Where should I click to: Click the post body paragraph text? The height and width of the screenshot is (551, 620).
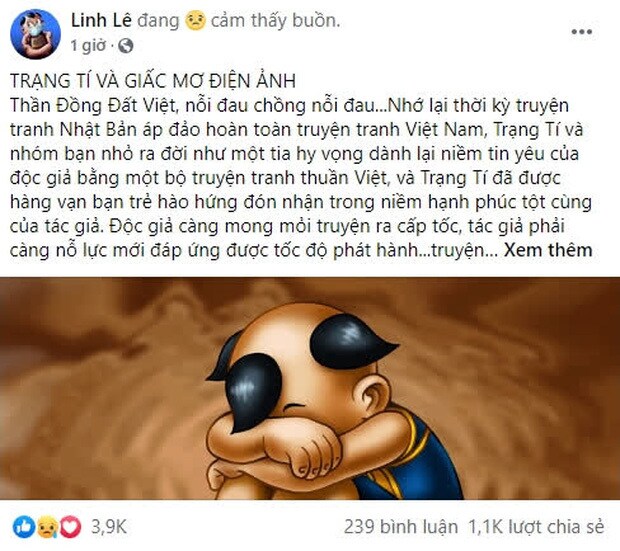tap(301, 178)
